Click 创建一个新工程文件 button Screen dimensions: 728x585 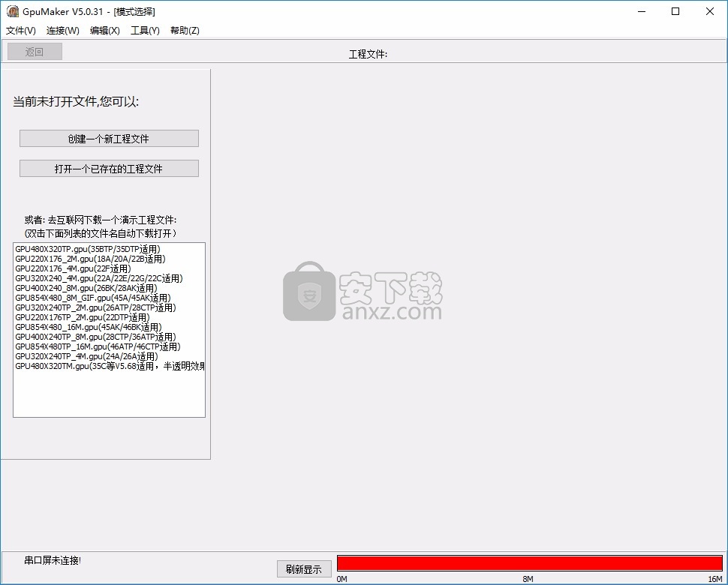point(109,139)
